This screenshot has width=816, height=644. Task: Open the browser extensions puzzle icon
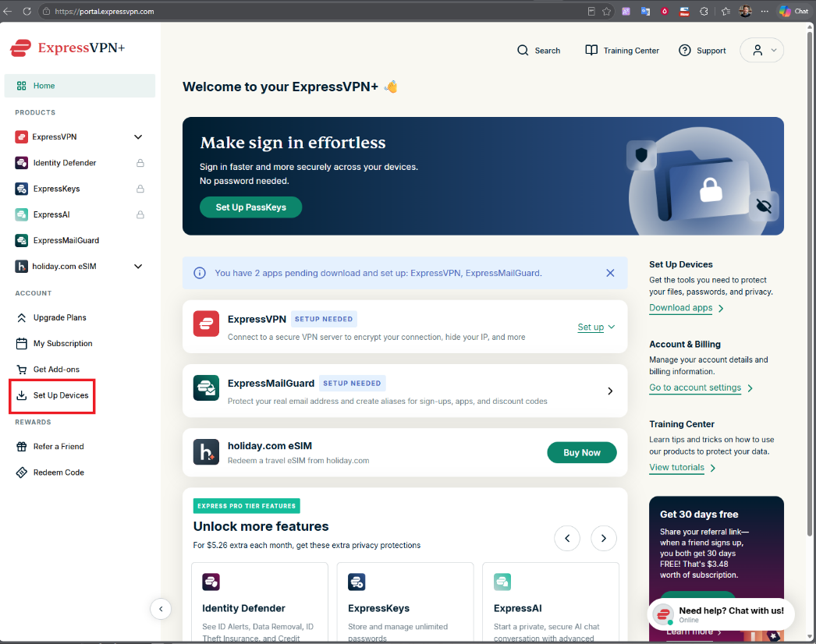[704, 11]
